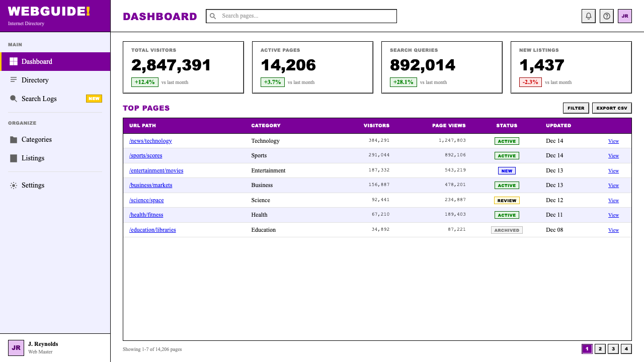Click the Filter button
The height and width of the screenshot is (362, 644).
tap(576, 108)
